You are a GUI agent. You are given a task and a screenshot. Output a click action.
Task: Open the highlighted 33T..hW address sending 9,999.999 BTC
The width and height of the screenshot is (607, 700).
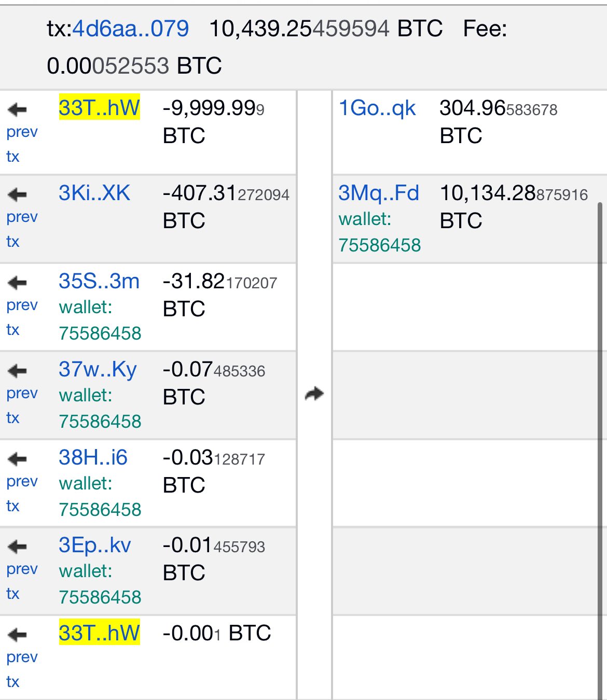point(99,108)
